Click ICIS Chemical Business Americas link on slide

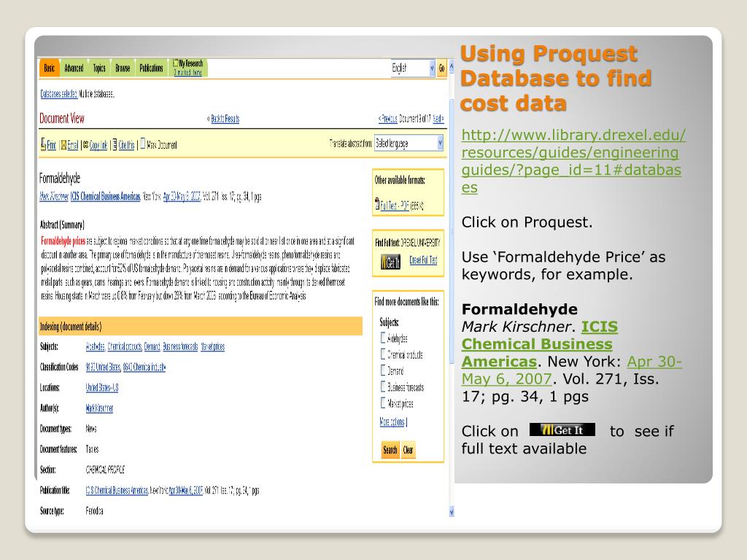pyautogui.click(x=539, y=344)
